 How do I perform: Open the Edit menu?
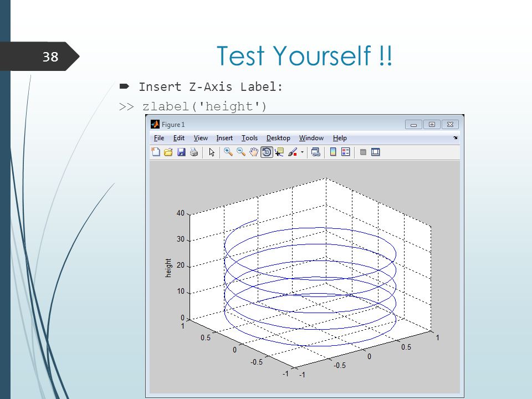179,138
